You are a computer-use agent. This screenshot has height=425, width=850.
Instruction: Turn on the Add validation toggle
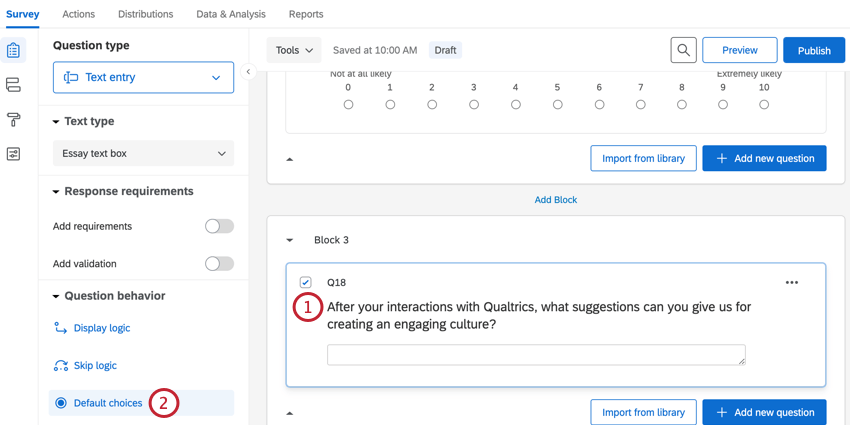pyautogui.click(x=219, y=264)
